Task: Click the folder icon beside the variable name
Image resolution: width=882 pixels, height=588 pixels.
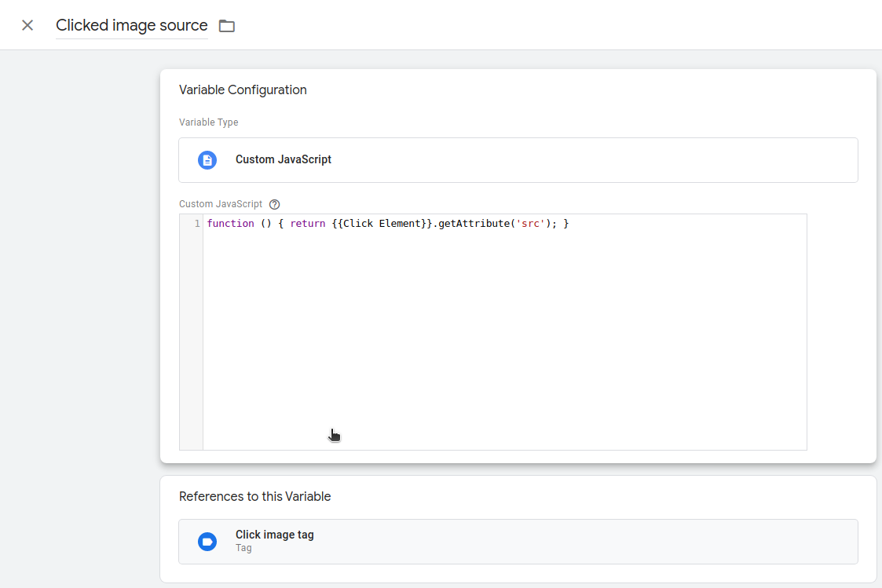Action: tap(227, 26)
